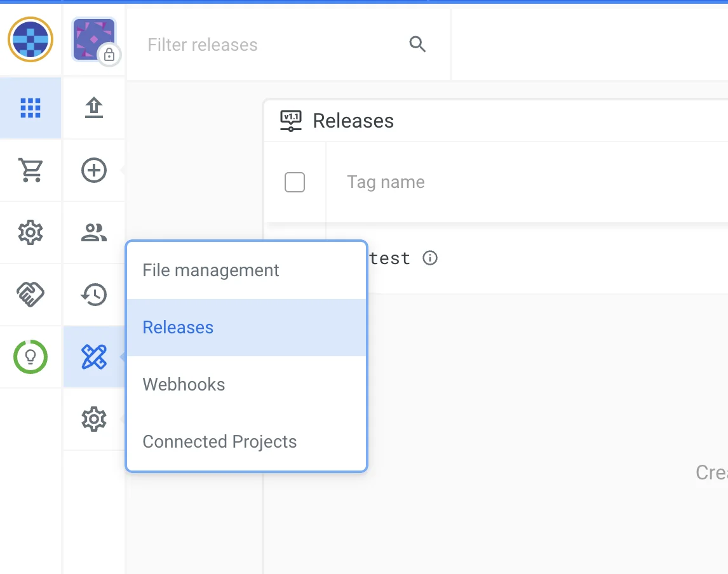Open the apps grid dashboard icon

pos(30,108)
